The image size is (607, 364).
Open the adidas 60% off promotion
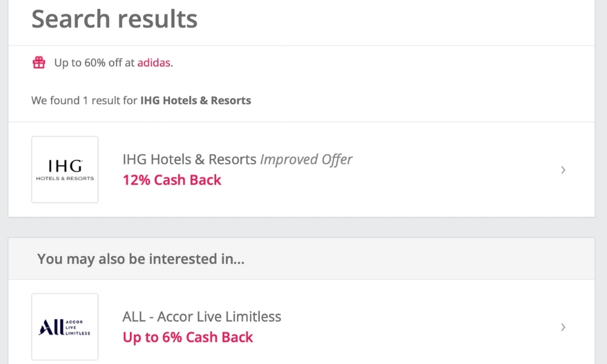click(154, 62)
